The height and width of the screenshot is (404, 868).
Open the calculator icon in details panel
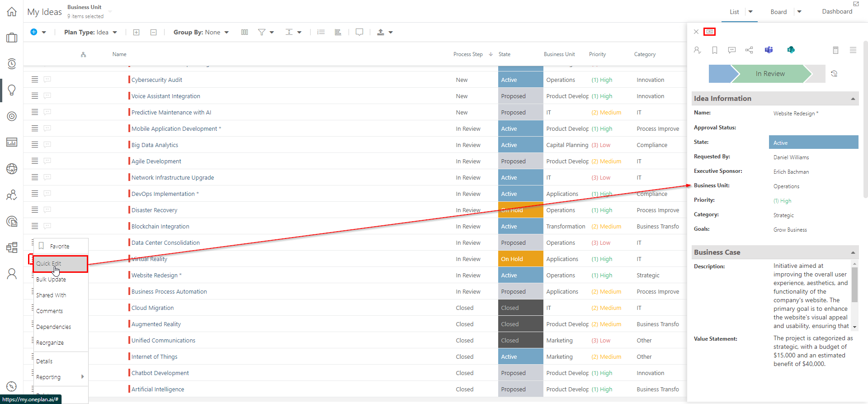coord(835,50)
